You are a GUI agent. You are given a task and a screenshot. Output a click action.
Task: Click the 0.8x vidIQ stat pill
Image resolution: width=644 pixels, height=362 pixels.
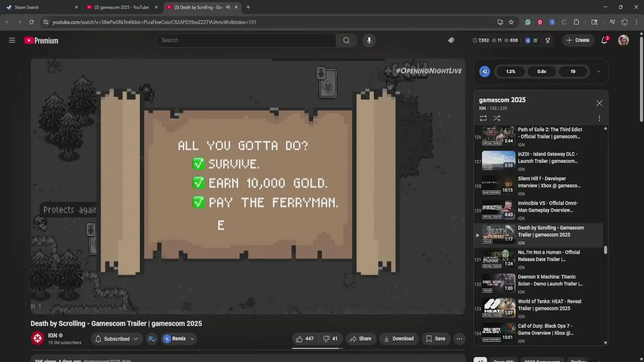click(542, 71)
